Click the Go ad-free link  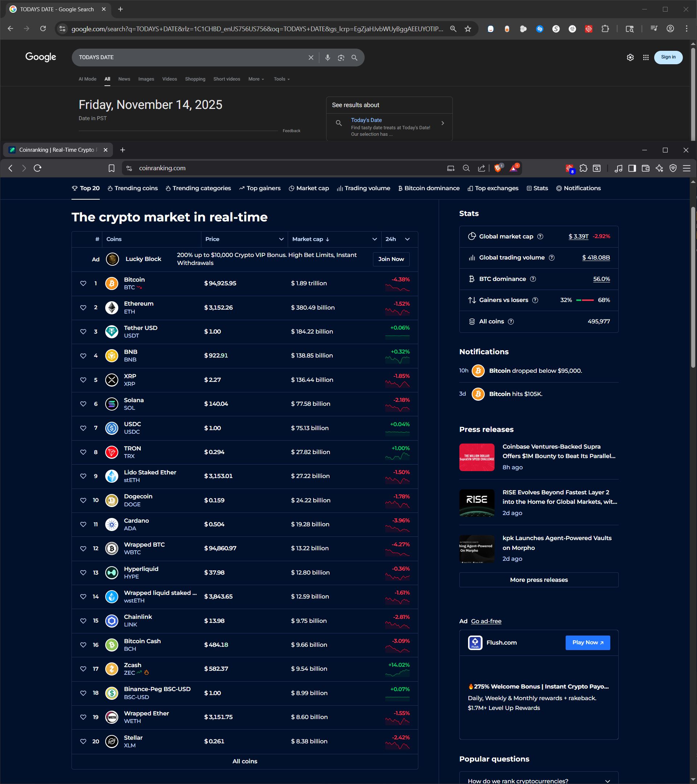click(486, 621)
